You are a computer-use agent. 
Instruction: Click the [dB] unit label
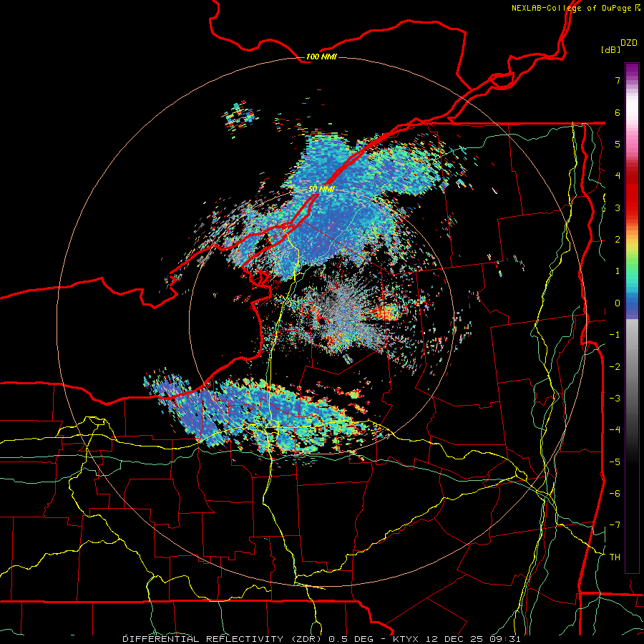(610, 49)
